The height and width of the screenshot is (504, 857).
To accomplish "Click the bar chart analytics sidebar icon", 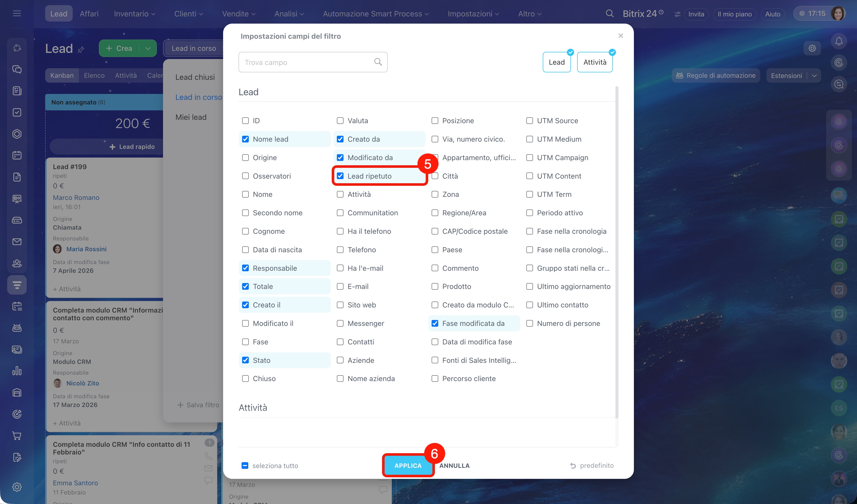I will pyautogui.click(x=17, y=371).
